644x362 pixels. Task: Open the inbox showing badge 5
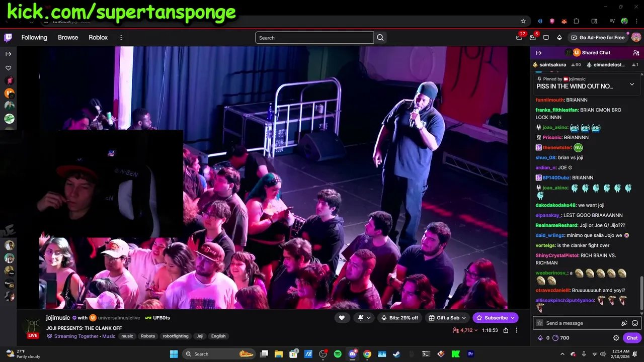point(533,37)
